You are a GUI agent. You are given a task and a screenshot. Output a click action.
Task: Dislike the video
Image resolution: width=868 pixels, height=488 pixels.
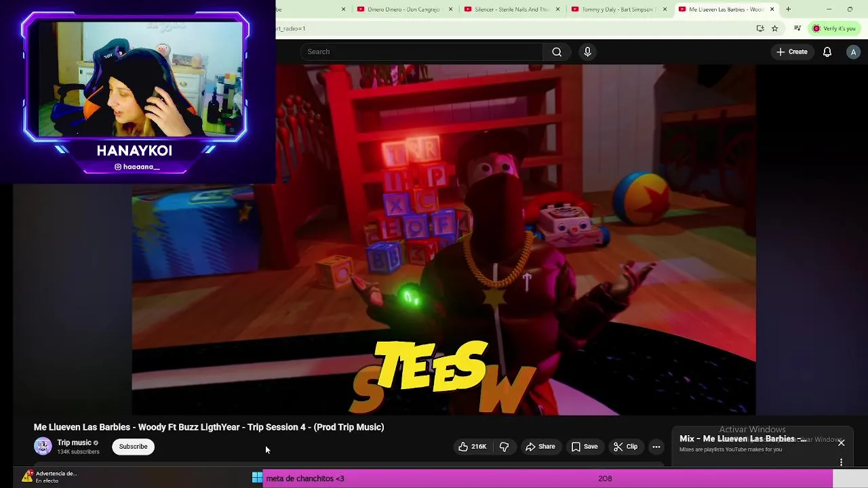click(x=504, y=447)
